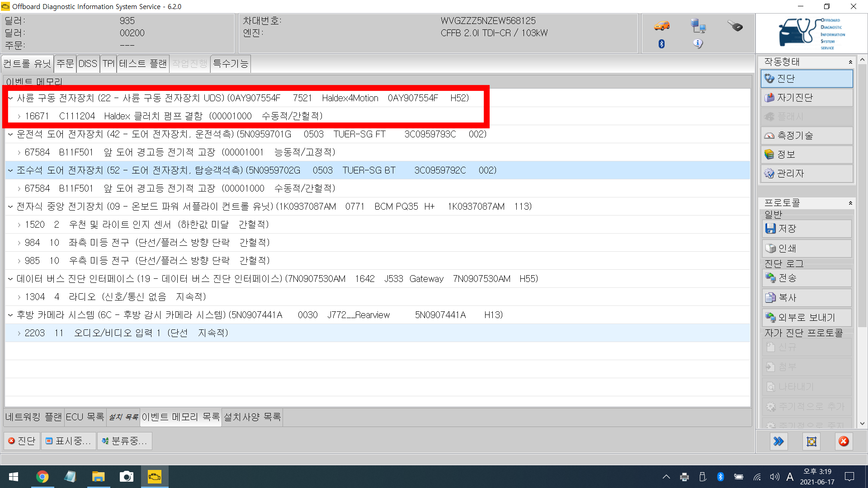Open the yellow ODIS app in taskbar
The height and width of the screenshot is (488, 868).
click(154, 477)
